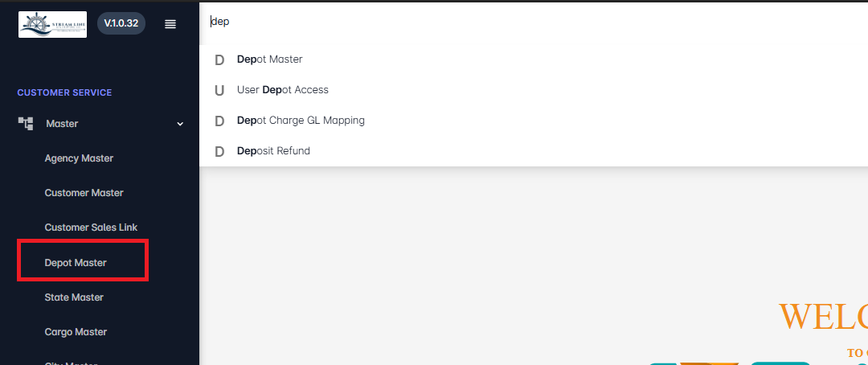The image size is (868, 365).
Task: Open Customer Sales Link page
Action: tap(92, 227)
